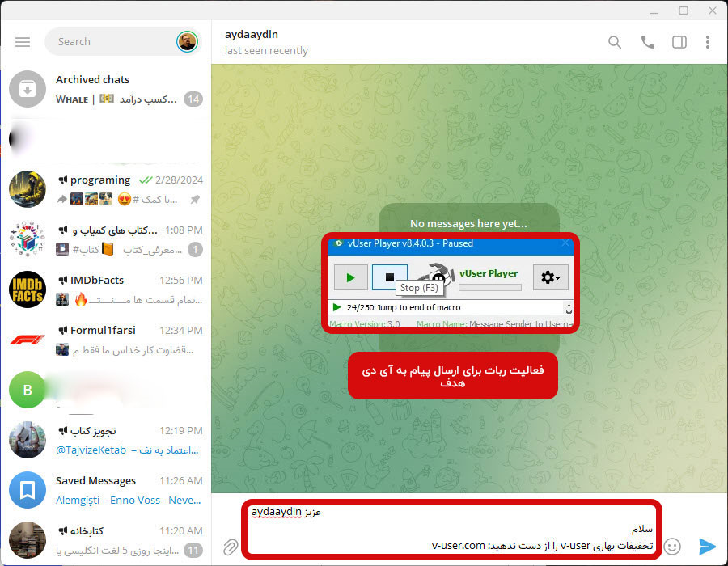Viewport: 728px width, 566px height.
Task: Send the message with the send arrow
Action: (707, 547)
